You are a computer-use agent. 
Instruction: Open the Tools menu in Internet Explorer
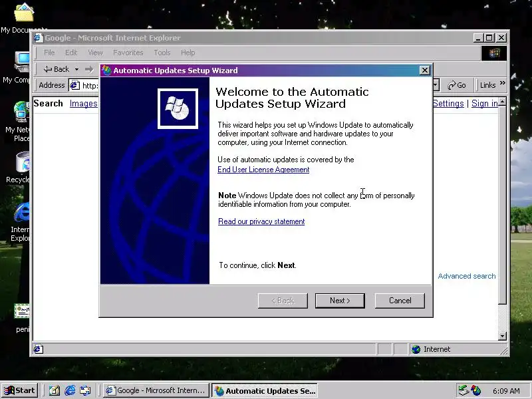point(162,53)
